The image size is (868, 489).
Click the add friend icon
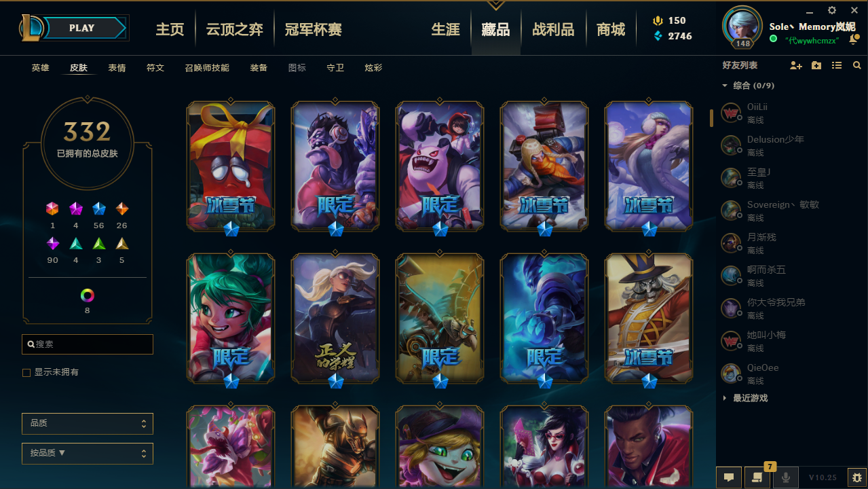coord(796,65)
